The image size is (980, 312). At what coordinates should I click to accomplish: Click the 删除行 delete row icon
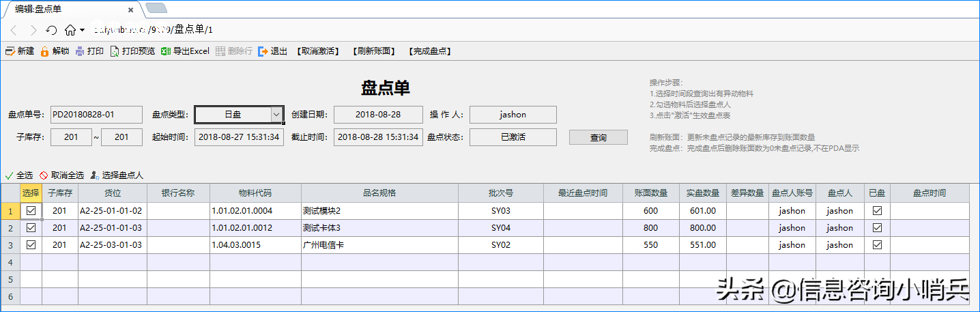coord(220,51)
